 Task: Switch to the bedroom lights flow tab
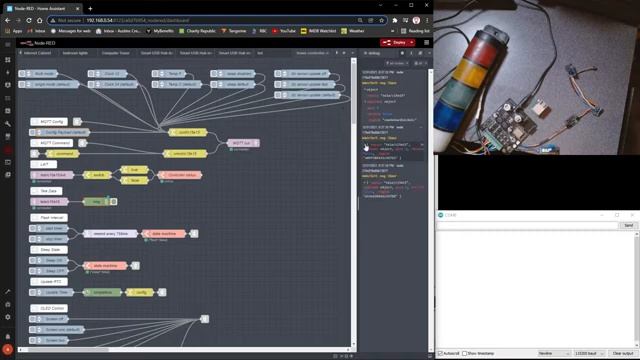(x=75, y=53)
